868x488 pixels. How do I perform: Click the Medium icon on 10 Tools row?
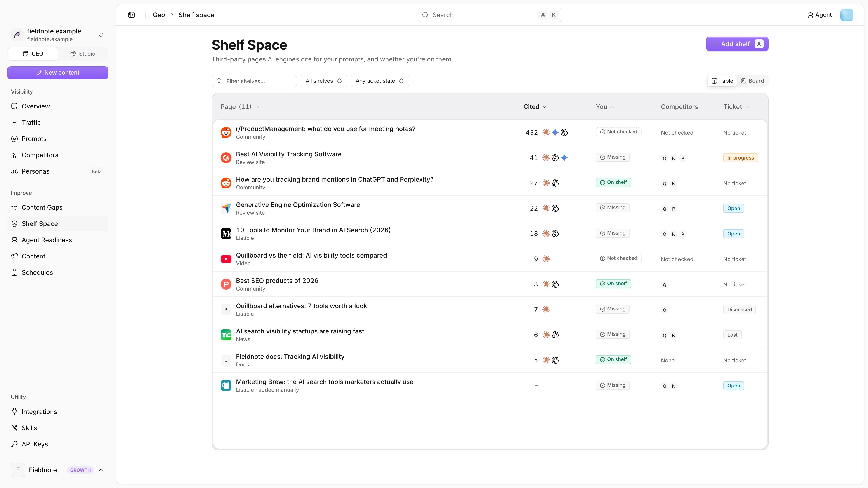point(226,233)
